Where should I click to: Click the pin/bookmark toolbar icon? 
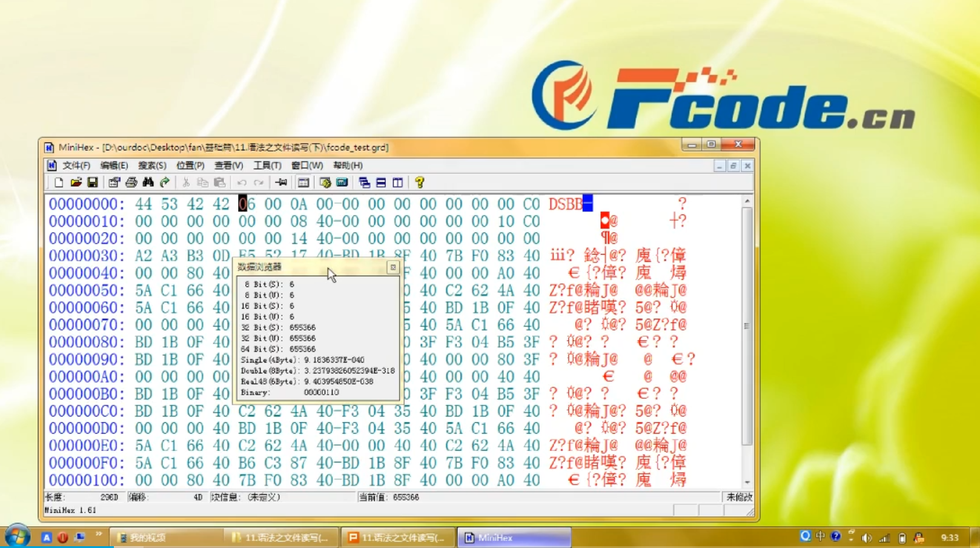point(281,182)
